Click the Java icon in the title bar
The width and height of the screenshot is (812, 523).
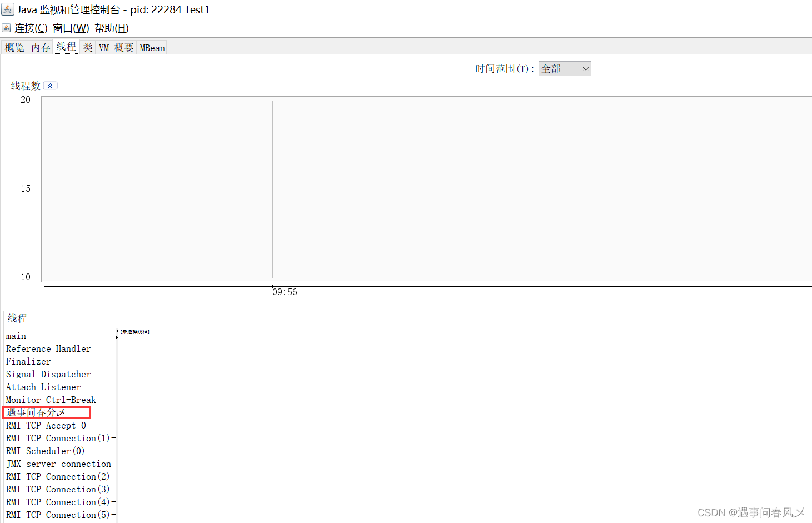tap(8, 9)
